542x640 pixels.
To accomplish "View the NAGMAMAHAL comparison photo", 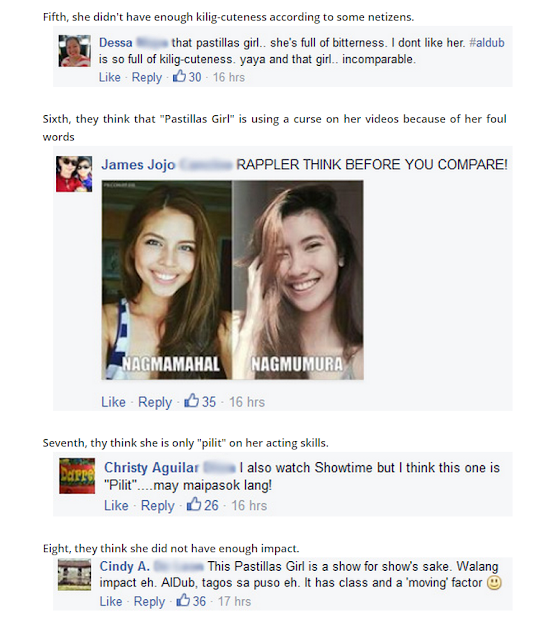I will pyautogui.click(x=167, y=280).
